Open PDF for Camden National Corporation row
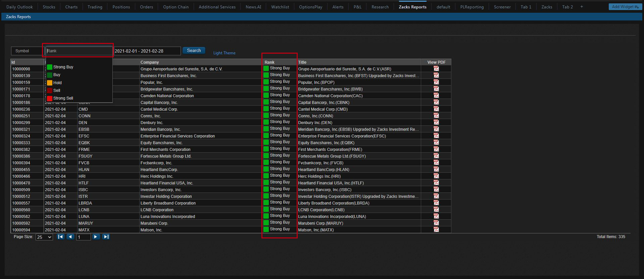Image resolution: width=644 pixels, height=279 pixels. pyautogui.click(x=436, y=95)
